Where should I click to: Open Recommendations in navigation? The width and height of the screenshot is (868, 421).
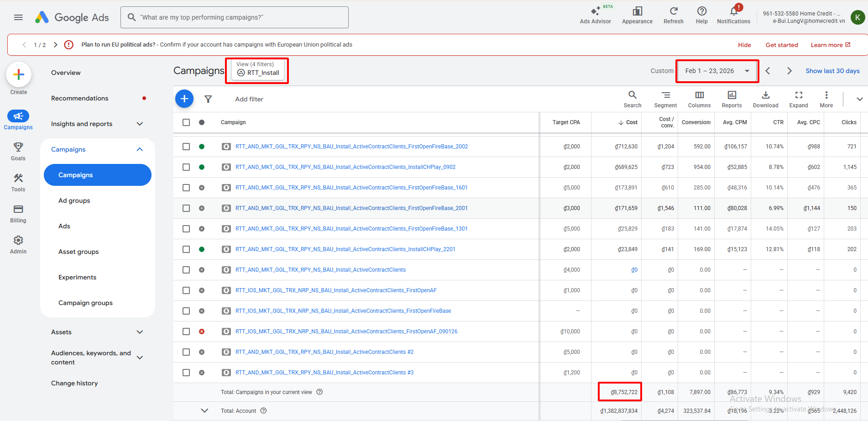pyautogui.click(x=80, y=98)
